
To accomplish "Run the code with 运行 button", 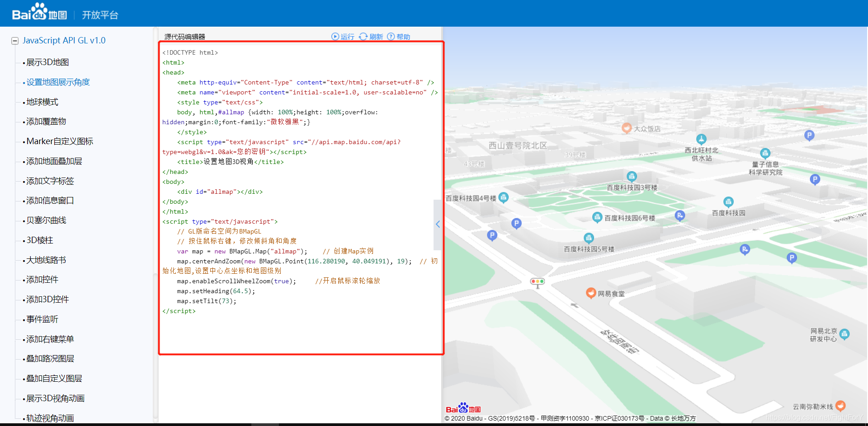I will click(343, 37).
